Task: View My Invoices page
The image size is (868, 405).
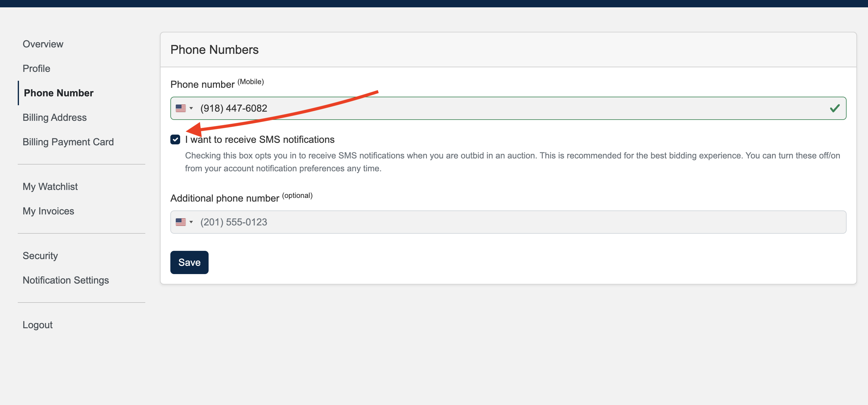Action: (48, 211)
